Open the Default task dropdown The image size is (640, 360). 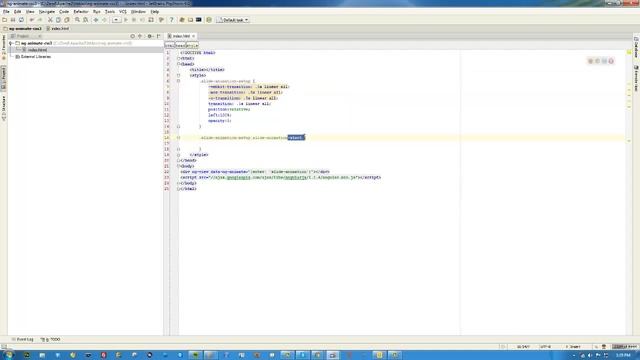(233, 20)
